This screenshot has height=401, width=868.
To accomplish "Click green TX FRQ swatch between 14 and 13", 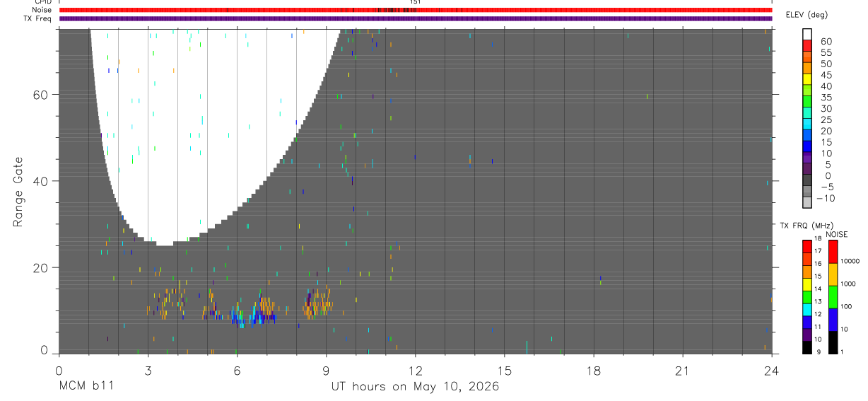I will [807, 297].
